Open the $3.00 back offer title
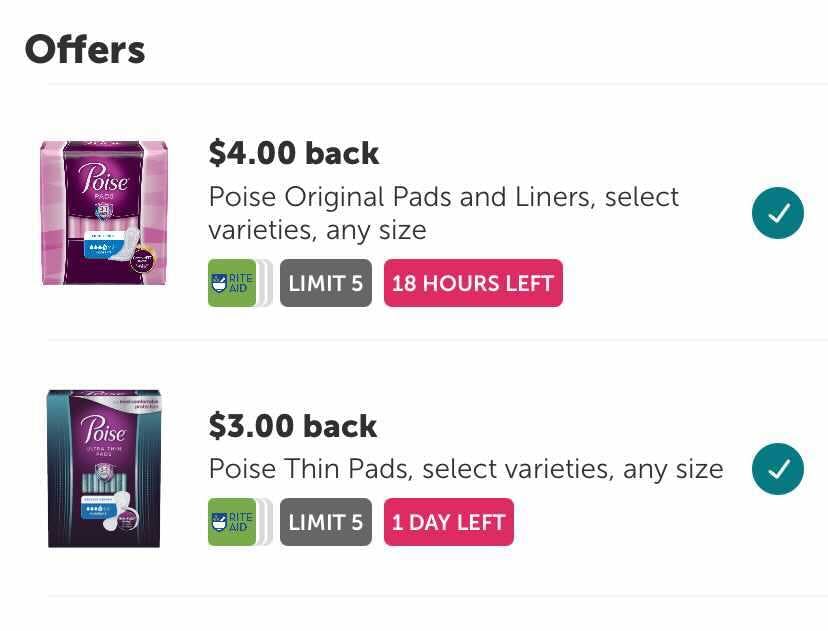This screenshot has height=631, width=828. point(292,426)
